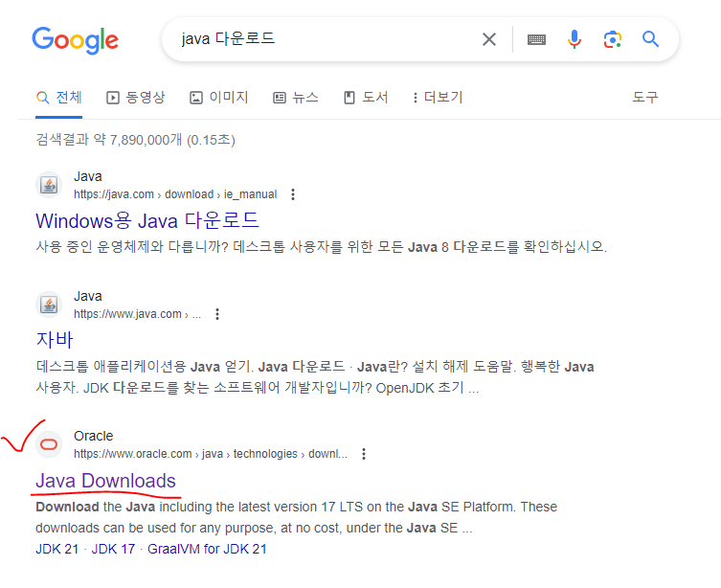Start voice search with microphone icon
The width and height of the screenshot is (721, 588).
pos(575,39)
